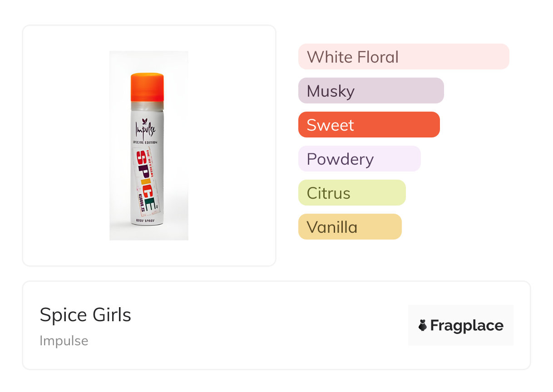The height and width of the screenshot is (392, 553).
Task: Click the silver collar below the orange cap
Action: point(147,106)
